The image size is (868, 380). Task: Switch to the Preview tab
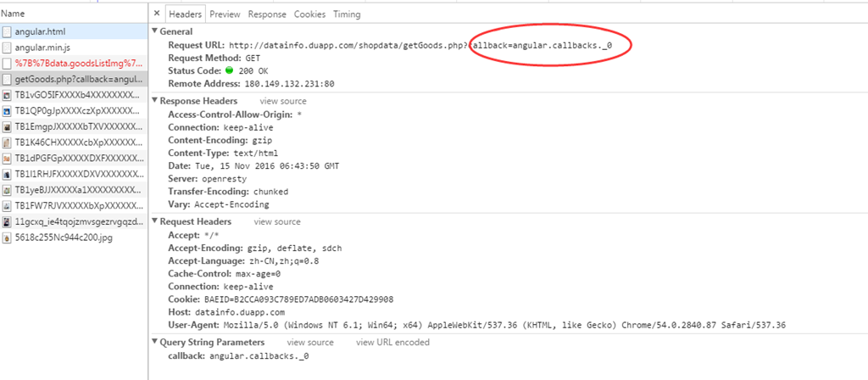(225, 14)
